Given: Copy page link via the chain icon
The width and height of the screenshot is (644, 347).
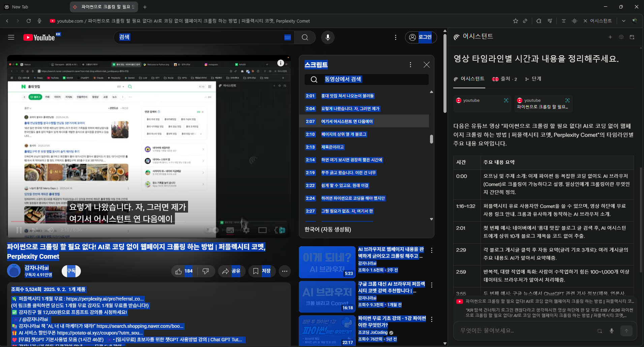Looking at the screenshot, I should [525, 21].
